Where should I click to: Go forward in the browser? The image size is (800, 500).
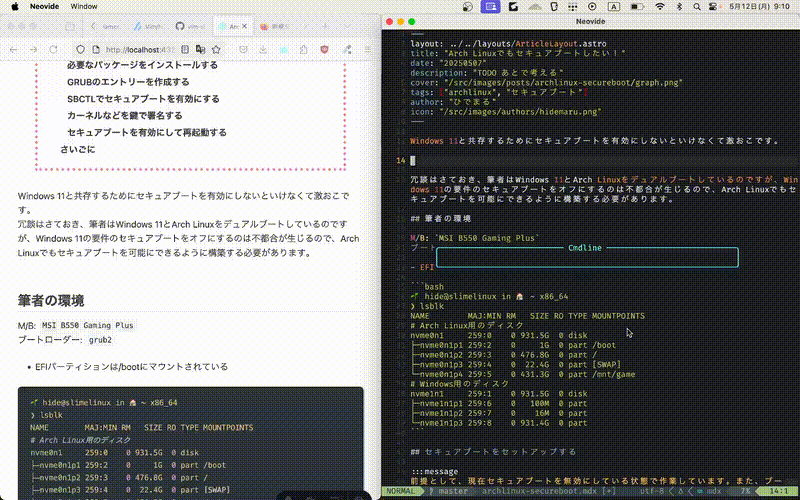pos(33,49)
